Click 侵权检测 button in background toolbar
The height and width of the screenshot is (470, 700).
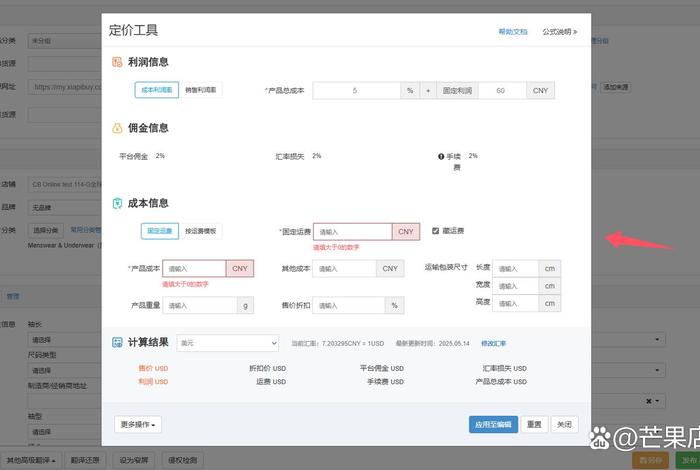click(x=183, y=460)
